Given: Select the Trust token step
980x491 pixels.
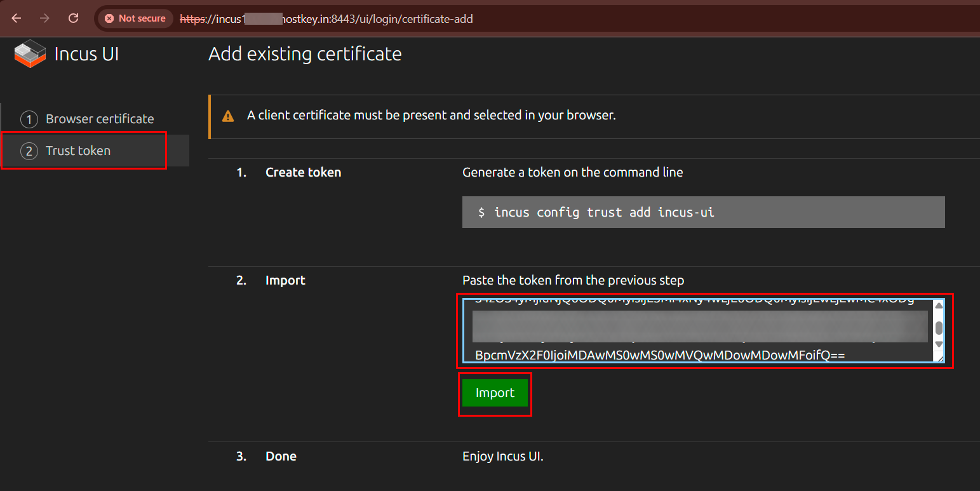Looking at the screenshot, I should [77, 151].
